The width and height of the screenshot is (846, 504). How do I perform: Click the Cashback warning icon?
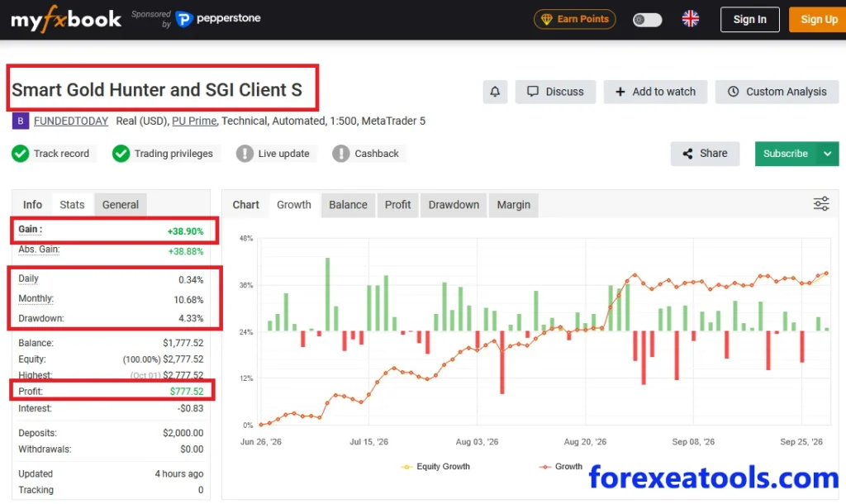tap(341, 154)
